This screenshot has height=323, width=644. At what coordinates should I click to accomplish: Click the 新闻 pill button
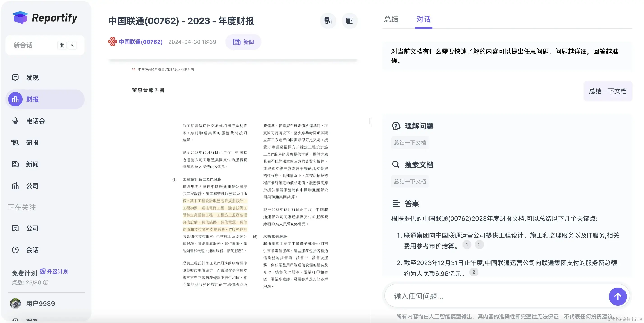click(x=243, y=42)
